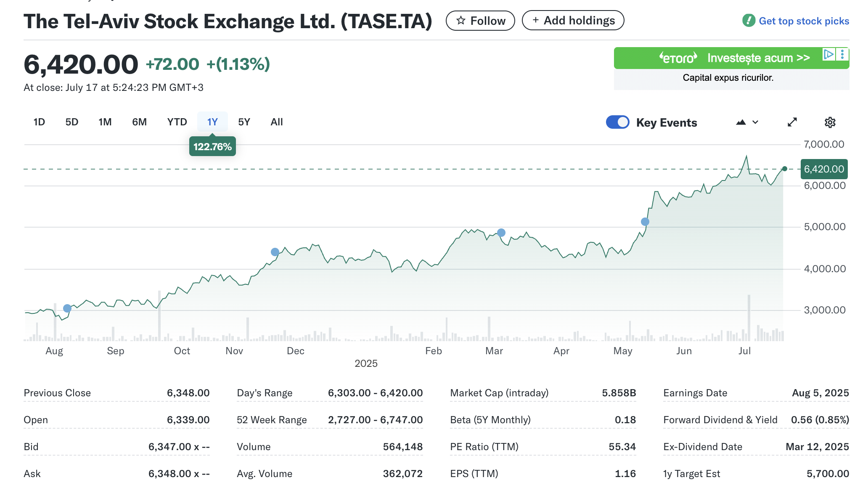The height and width of the screenshot is (488, 868).
Task: Open chart settings gear icon
Action: [830, 122]
